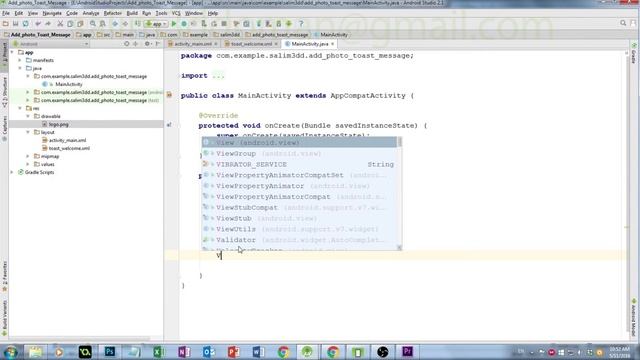Click the Synchronize toolbar icon
640x360 pixels.
[x=26, y=24]
